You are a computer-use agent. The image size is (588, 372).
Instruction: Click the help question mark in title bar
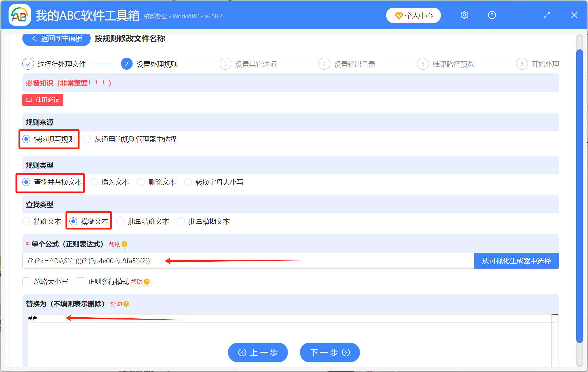(x=492, y=15)
